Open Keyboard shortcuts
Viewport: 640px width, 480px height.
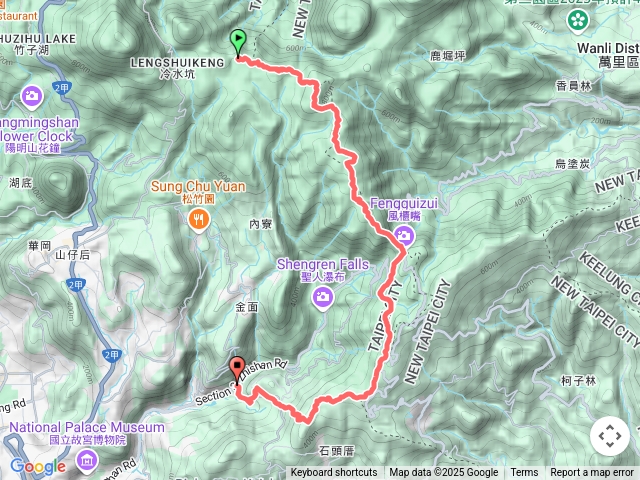point(334,473)
